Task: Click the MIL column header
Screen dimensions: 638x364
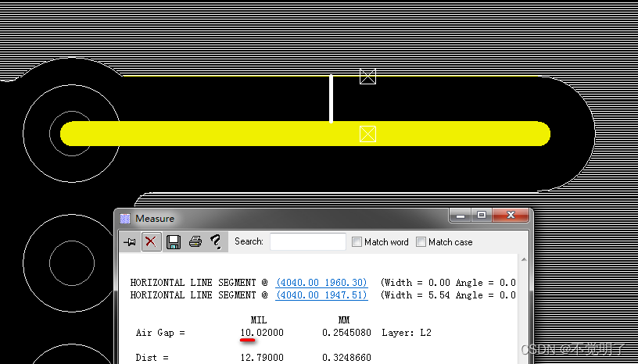Action: tap(259, 320)
